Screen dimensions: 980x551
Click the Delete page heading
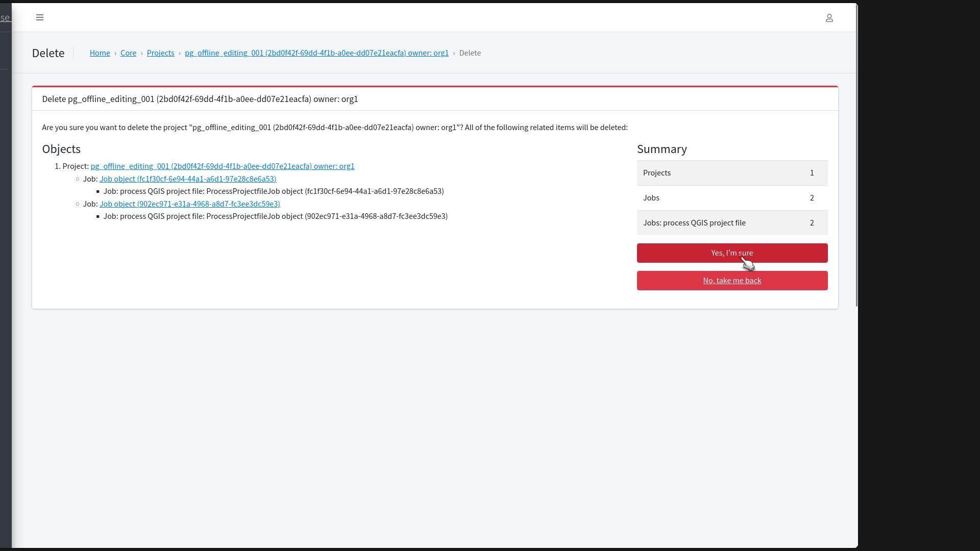pyautogui.click(x=48, y=53)
